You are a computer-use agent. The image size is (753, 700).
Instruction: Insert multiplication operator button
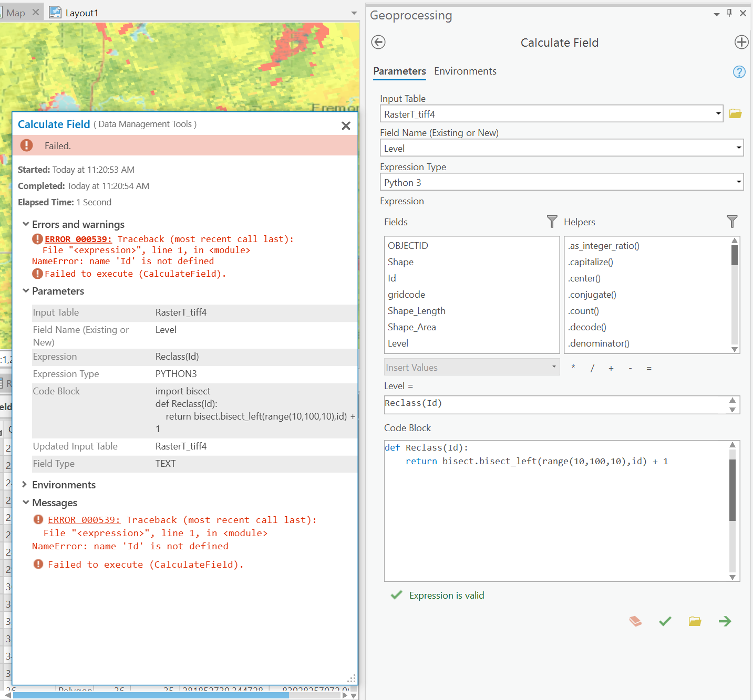click(x=573, y=368)
